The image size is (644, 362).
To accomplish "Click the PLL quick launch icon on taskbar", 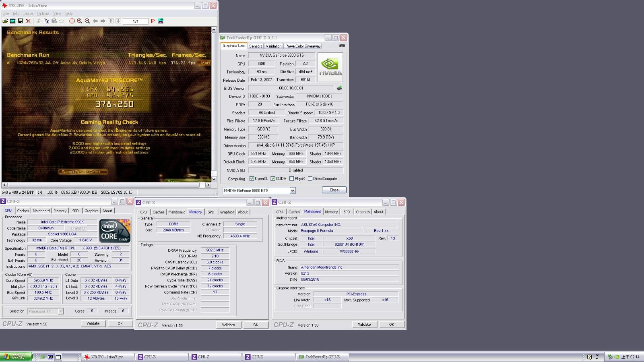I will click(x=50, y=357).
